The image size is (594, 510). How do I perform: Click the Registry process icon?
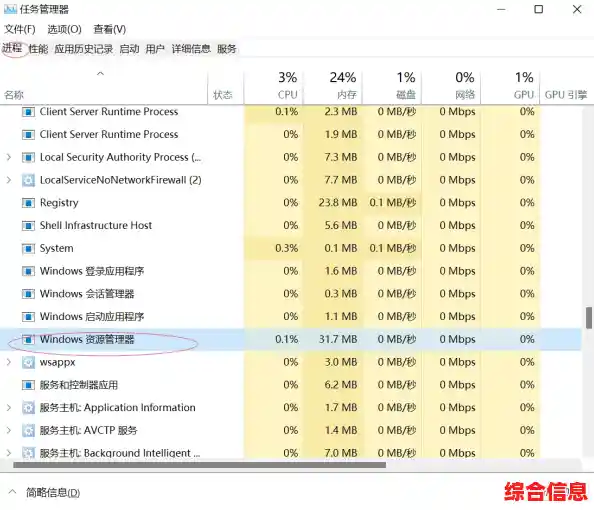click(x=28, y=203)
